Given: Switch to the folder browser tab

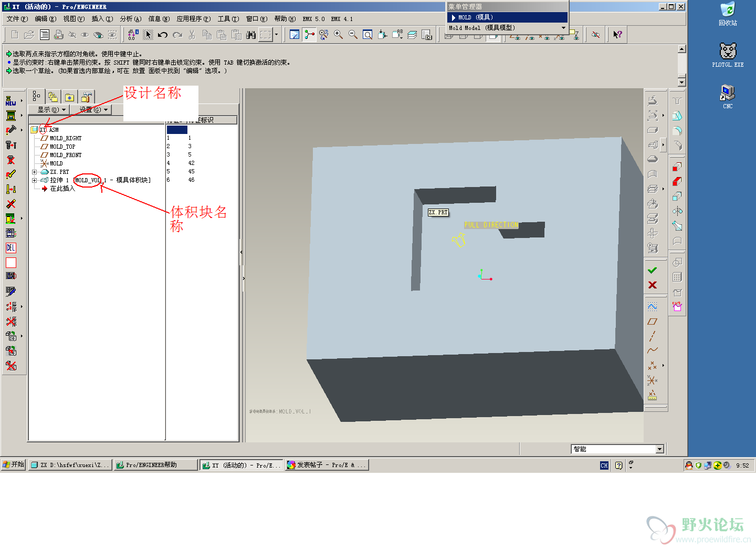Looking at the screenshot, I should 53,97.
